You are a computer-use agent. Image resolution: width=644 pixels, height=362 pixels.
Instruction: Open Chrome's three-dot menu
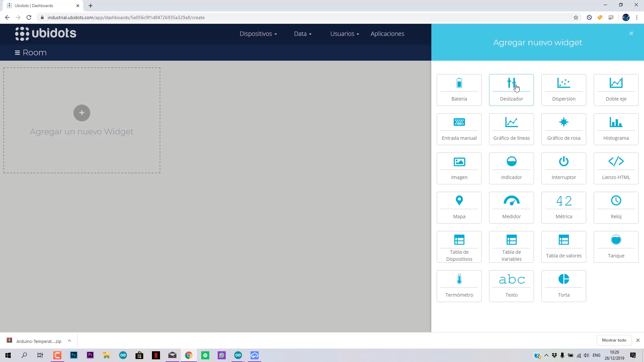(x=637, y=17)
